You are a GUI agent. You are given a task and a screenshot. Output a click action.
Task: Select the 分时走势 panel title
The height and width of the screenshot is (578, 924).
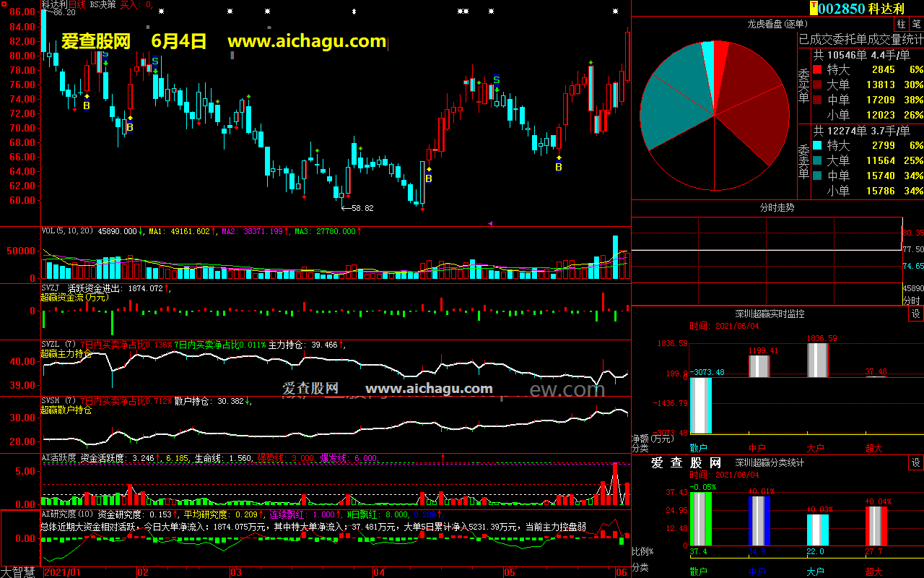[777, 207]
